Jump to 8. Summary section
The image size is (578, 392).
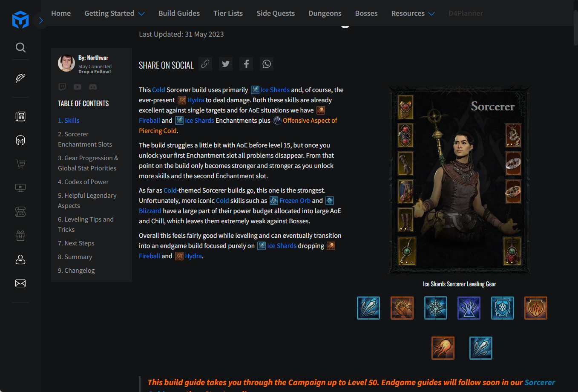click(75, 257)
